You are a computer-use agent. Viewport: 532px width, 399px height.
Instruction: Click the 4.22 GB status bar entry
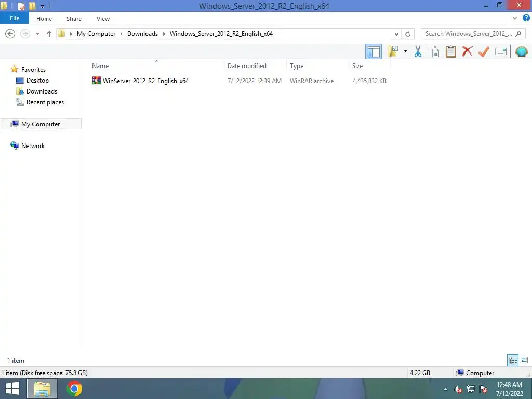pyautogui.click(x=420, y=373)
